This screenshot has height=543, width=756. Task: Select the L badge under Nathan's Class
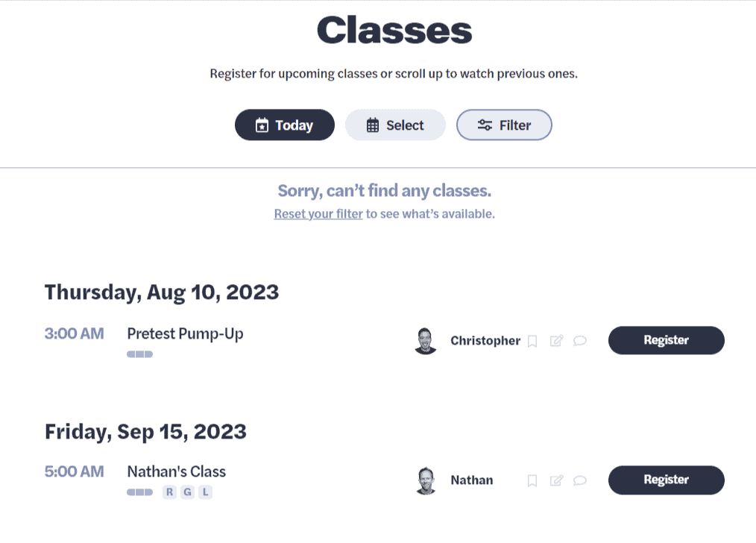click(x=204, y=492)
